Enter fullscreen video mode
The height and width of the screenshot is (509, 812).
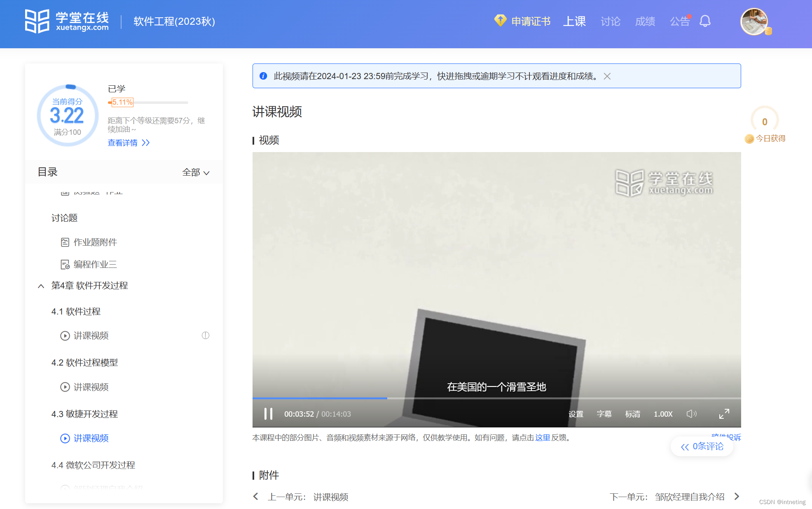pyautogui.click(x=724, y=414)
